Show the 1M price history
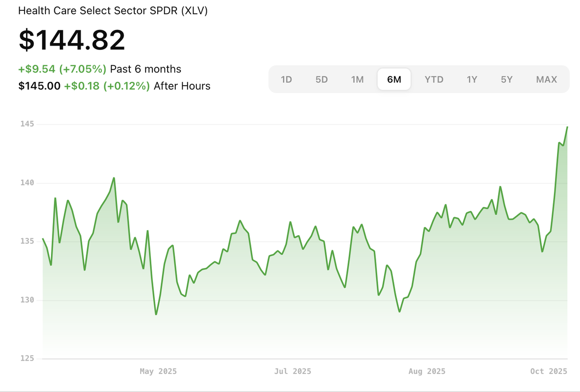This screenshot has width=580, height=392. coord(357,79)
